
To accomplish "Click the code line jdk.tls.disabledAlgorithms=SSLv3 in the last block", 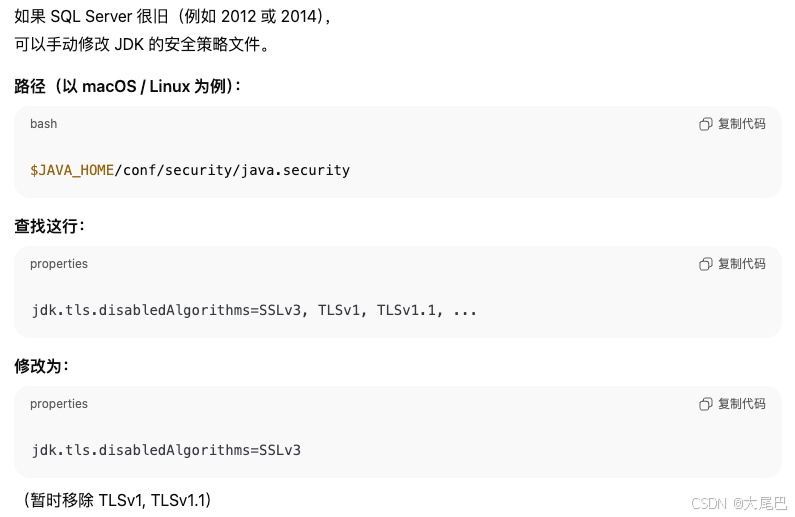I will pos(166,450).
